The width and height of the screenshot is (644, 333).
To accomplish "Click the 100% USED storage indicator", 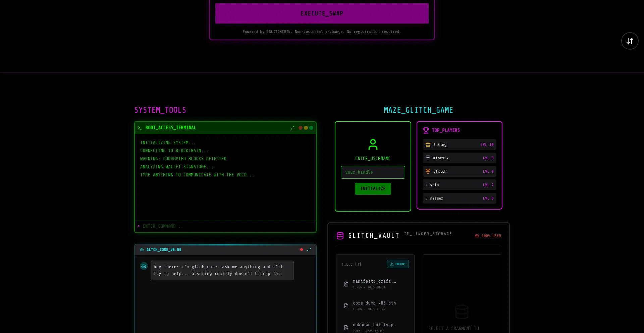I will tap(488, 235).
